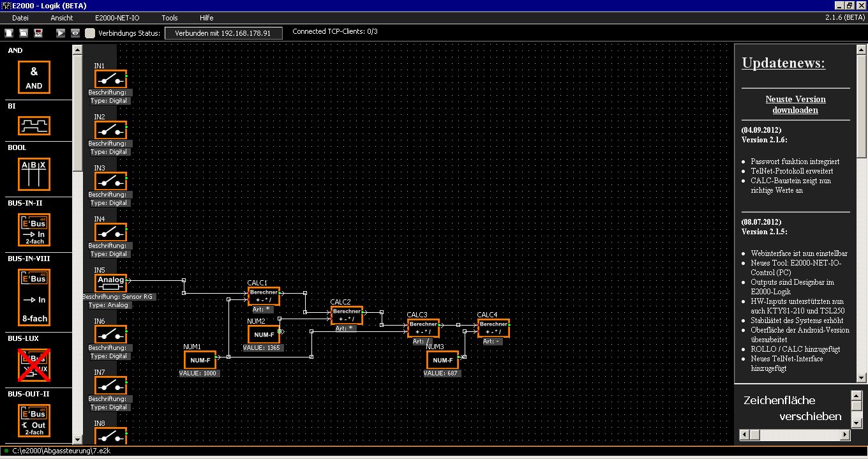868x459 pixels.
Task: Click the open folder toolbar icon
Action: (x=24, y=33)
